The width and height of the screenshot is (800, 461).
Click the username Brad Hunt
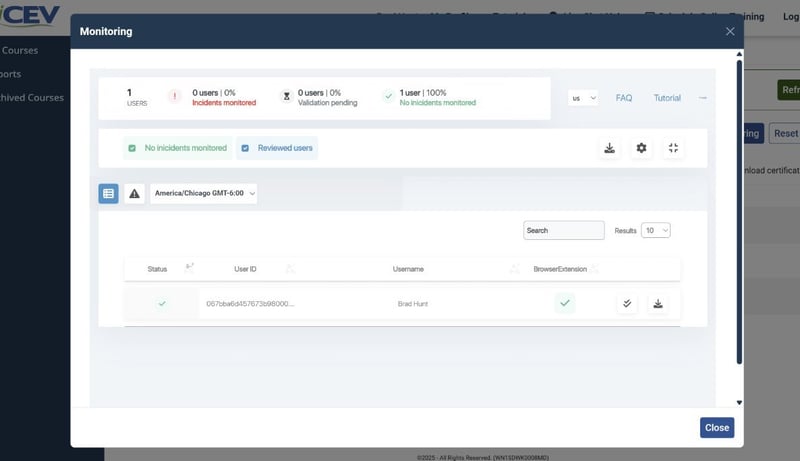click(x=413, y=303)
